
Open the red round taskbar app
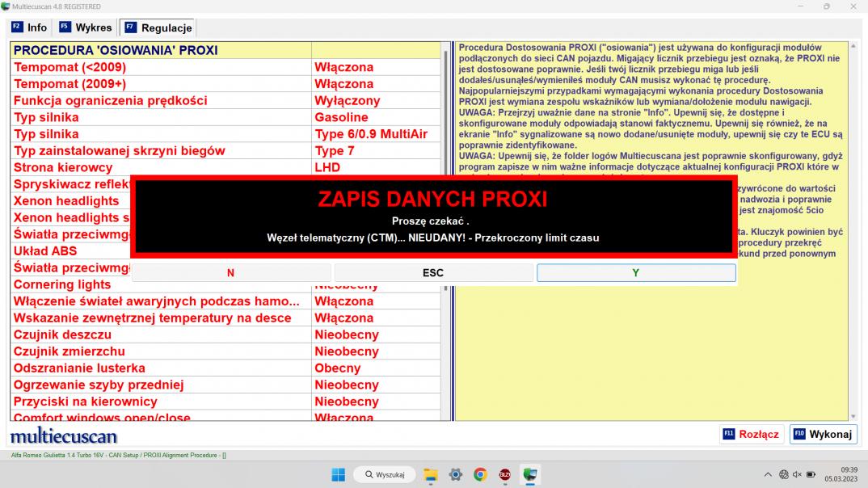click(505, 474)
